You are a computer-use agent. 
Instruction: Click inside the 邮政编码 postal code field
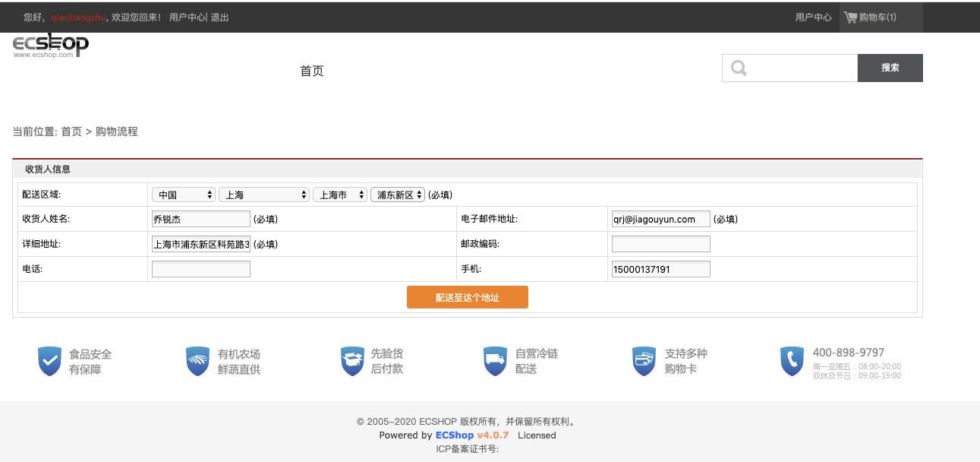[x=660, y=243]
